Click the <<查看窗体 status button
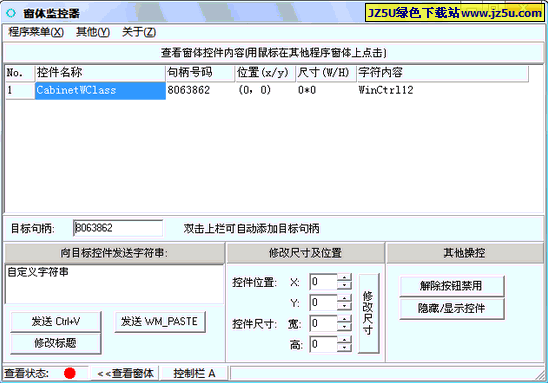This screenshot has height=383, width=548. [125, 373]
